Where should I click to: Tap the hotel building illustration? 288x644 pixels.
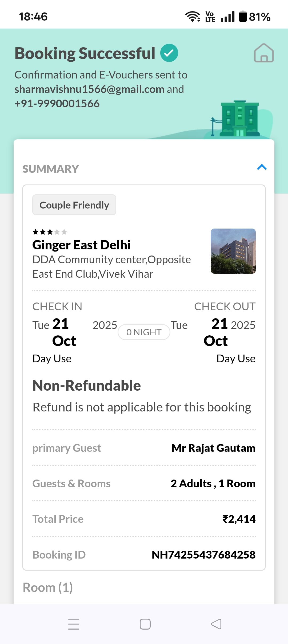(239, 119)
